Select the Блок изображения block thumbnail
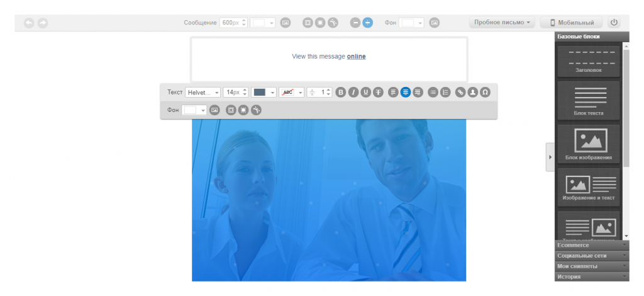The image size is (644, 296). 588,144
